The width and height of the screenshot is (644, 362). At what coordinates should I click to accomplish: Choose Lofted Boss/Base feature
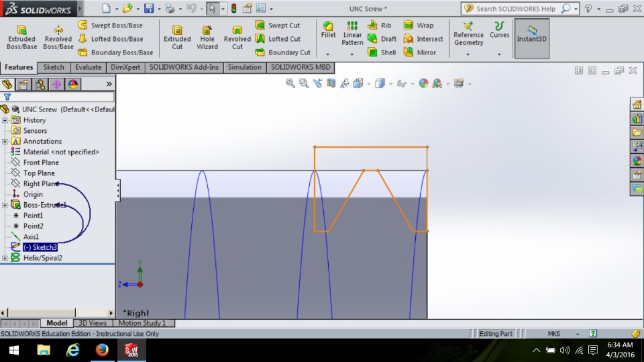click(x=111, y=39)
